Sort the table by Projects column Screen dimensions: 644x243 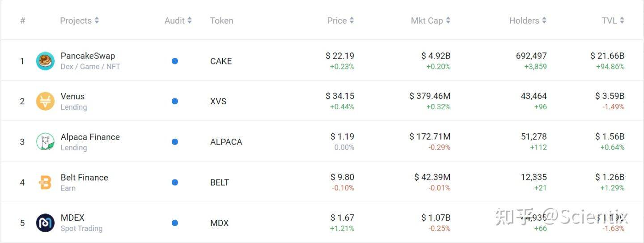coord(80,21)
